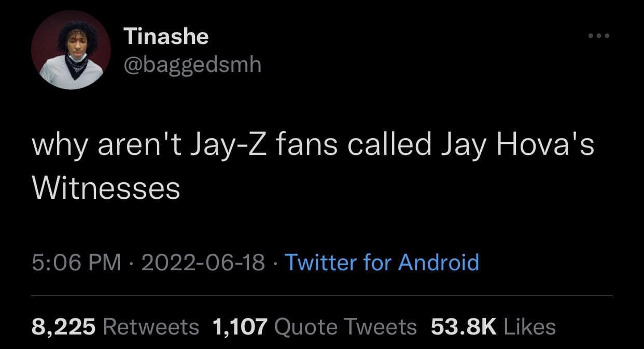The height and width of the screenshot is (349, 644).
Task: Click the Twitter for Android source link
Action: [382, 262]
